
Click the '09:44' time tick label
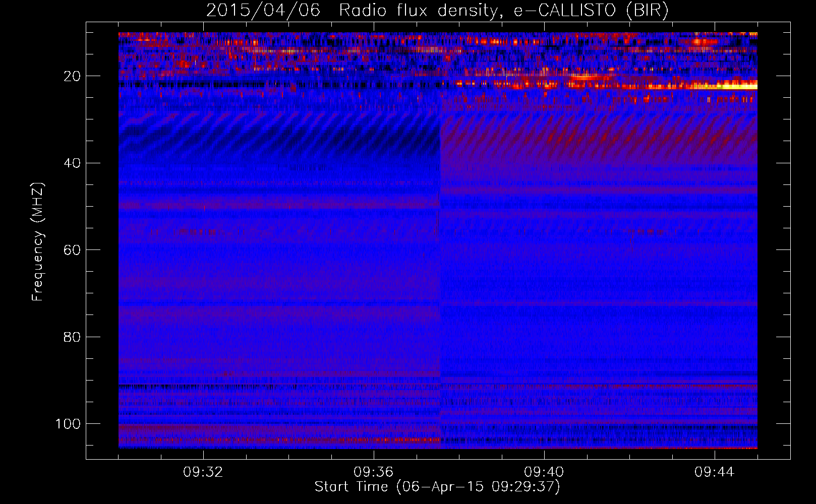coord(715,472)
